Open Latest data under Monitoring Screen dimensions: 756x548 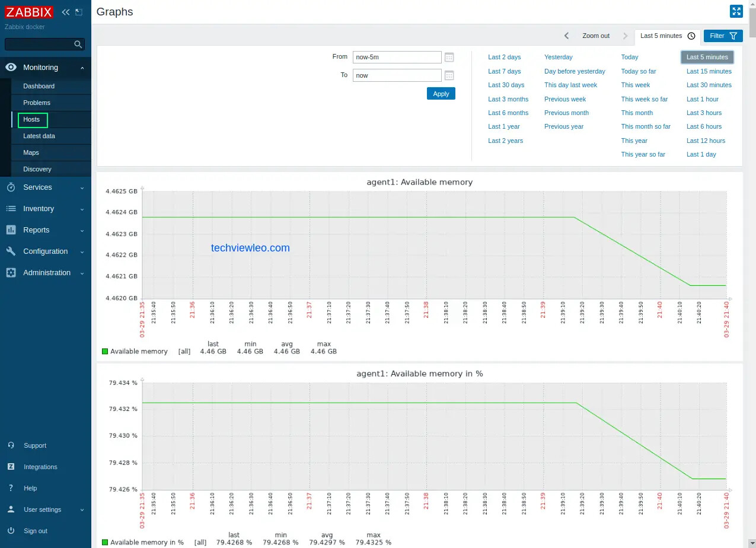tap(39, 136)
